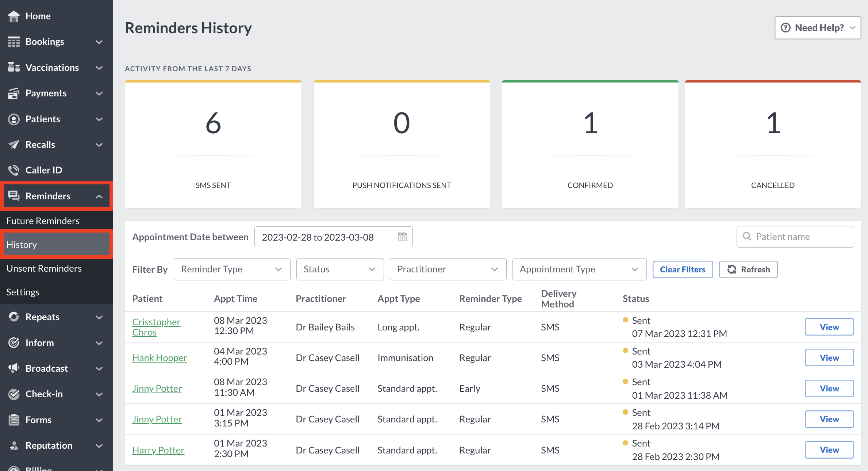Viewport: 868px width, 471px height.
Task: Open Harry Potter patient link
Action: (158, 450)
